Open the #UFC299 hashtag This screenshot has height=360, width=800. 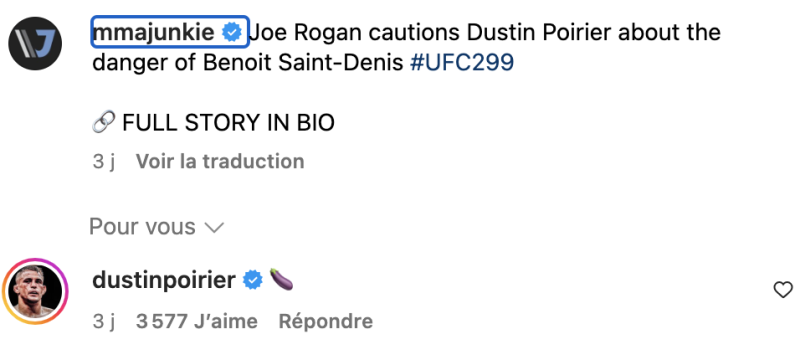[462, 63]
